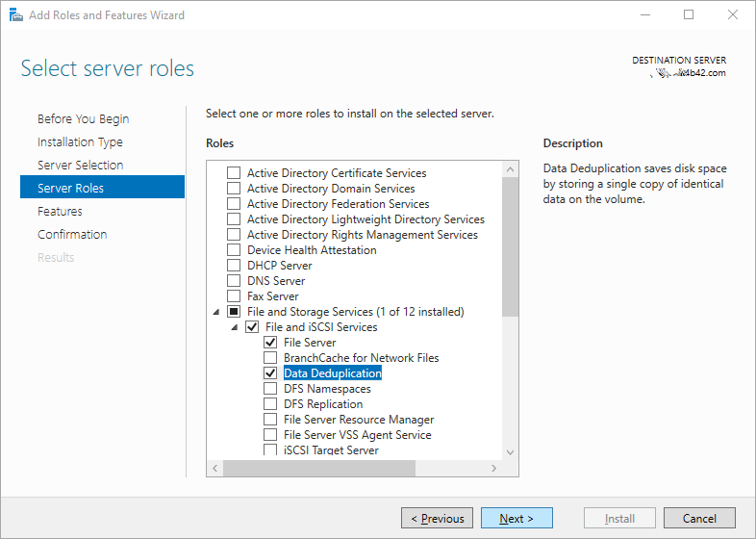Tick Active Directory Lightweight Directory Services box
This screenshot has width=756, height=539.
(234, 219)
